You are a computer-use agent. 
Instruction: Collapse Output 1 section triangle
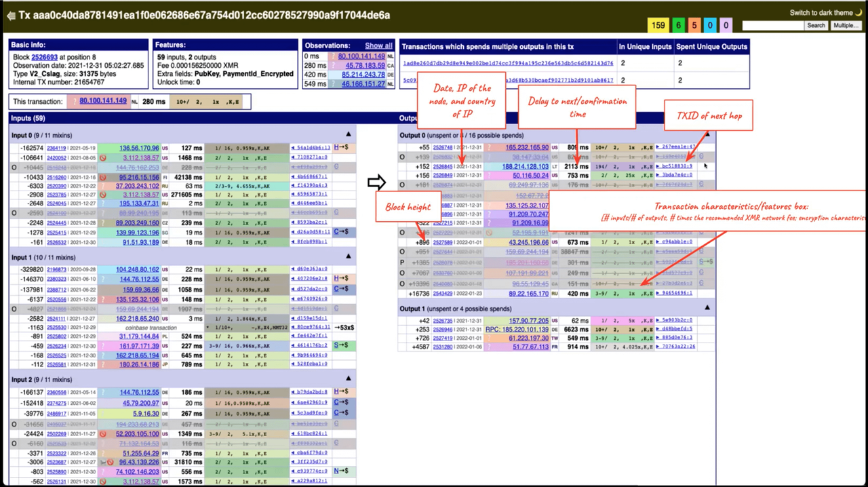coord(707,308)
